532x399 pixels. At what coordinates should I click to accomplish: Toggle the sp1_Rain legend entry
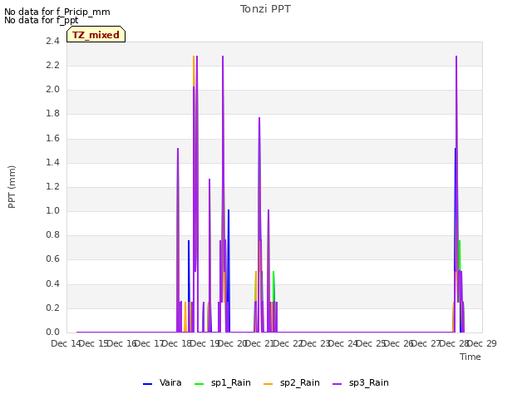coord(223,383)
